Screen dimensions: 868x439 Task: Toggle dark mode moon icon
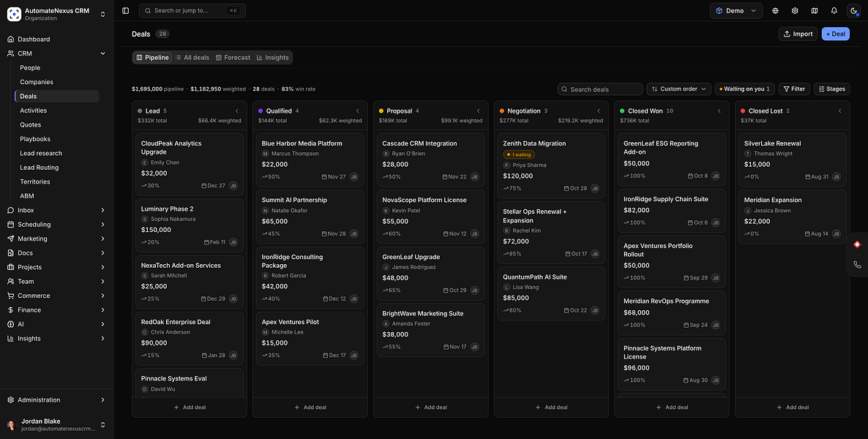coord(853,10)
